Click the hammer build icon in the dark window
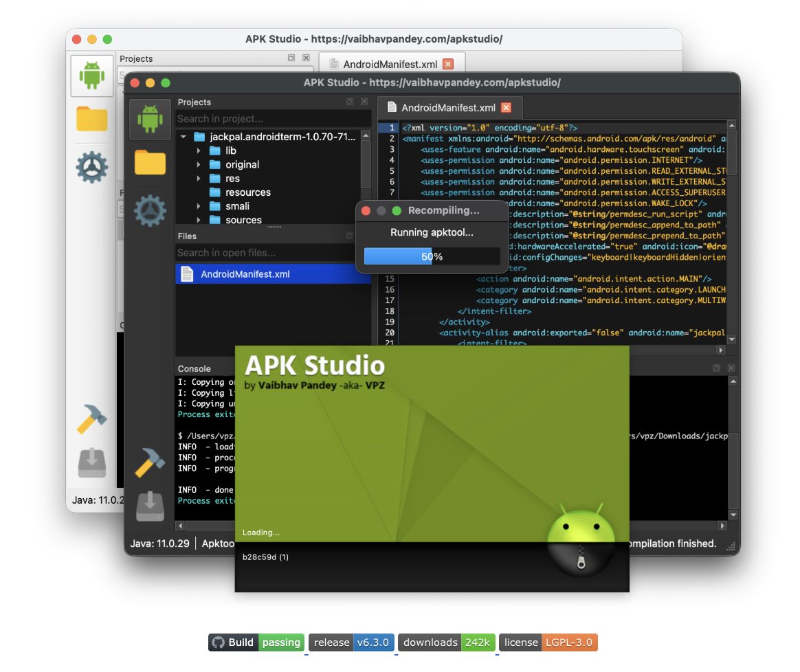Viewport: 800px width, 672px height. point(150,462)
